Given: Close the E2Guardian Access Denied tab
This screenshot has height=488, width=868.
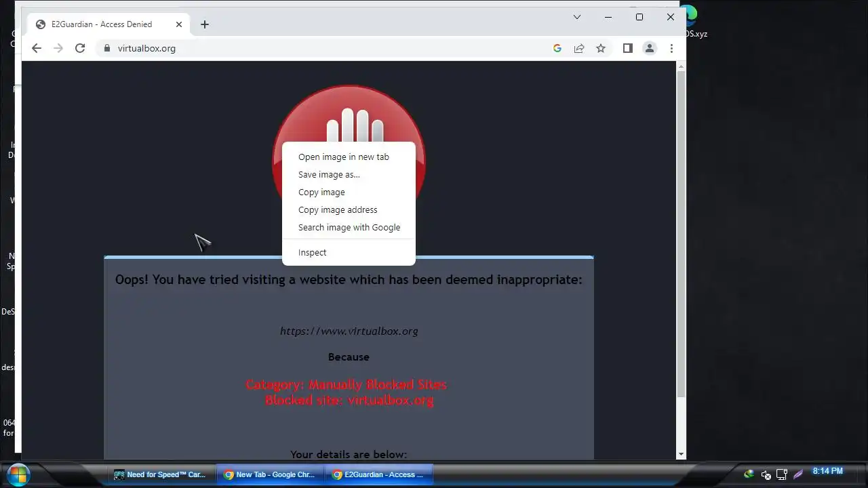Looking at the screenshot, I should (179, 24).
